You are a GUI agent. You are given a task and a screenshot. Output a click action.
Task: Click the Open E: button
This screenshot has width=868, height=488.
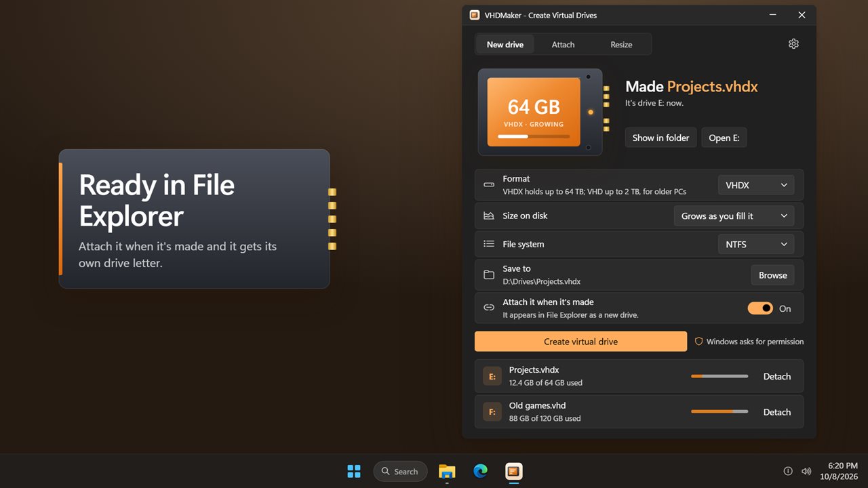(x=724, y=138)
